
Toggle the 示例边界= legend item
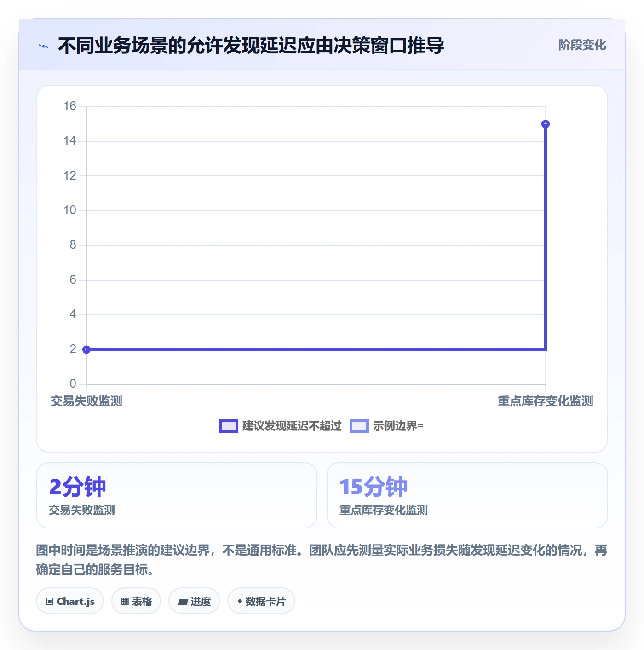pyautogui.click(x=386, y=426)
